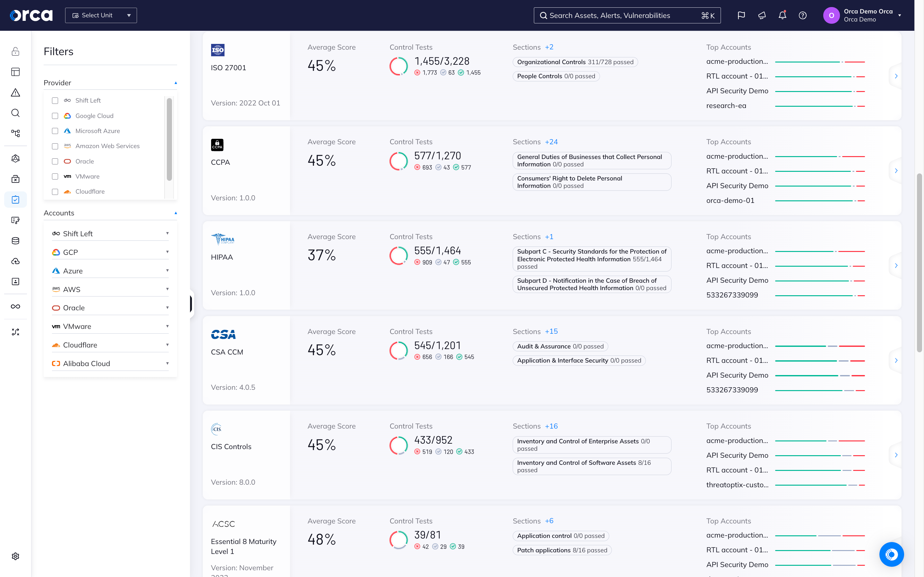The width and height of the screenshot is (924, 577).
Task: Check the Google Cloud provider checkbox
Action: [55, 116]
